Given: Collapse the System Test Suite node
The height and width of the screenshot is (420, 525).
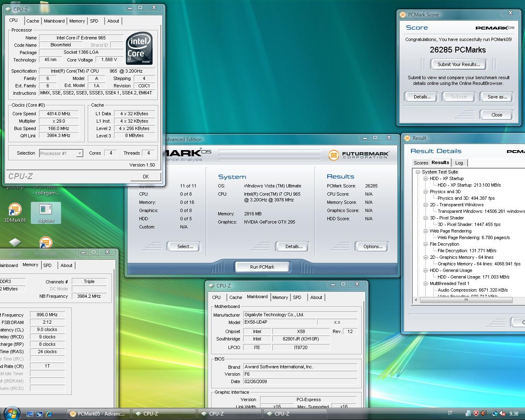Looking at the screenshot, I should pos(418,172).
